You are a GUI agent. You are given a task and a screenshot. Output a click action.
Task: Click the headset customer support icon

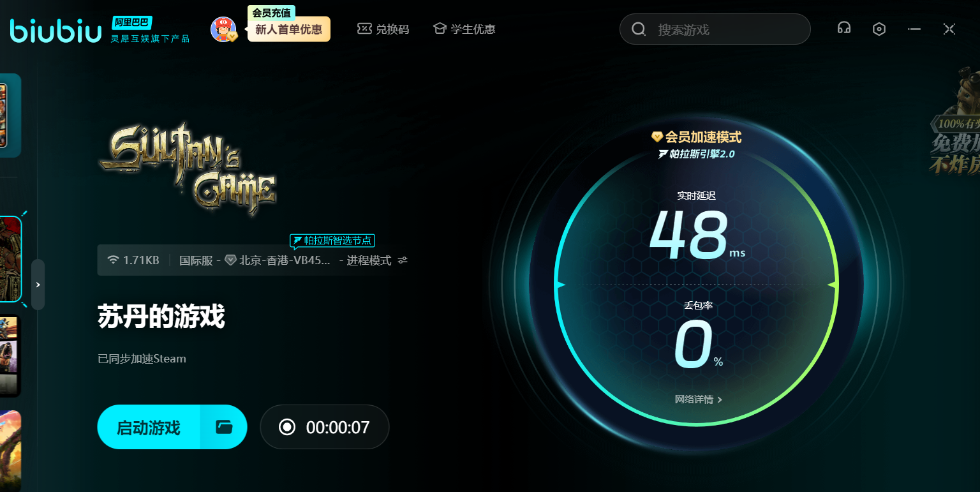point(844,29)
